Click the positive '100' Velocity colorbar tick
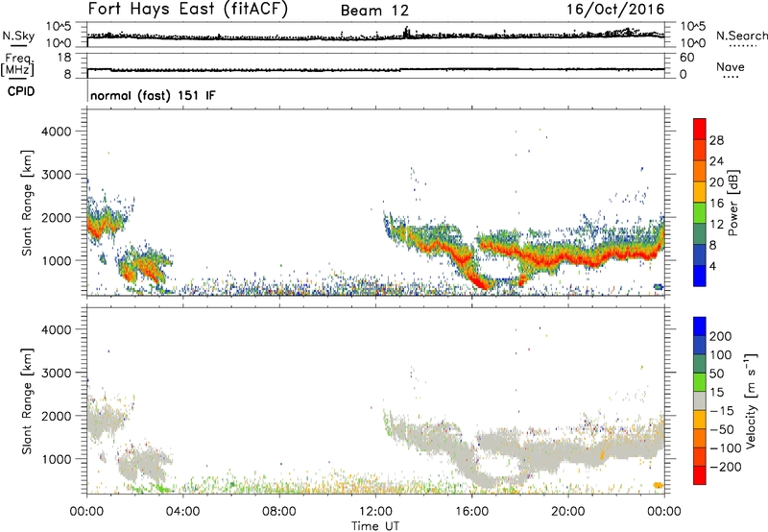The width and height of the screenshot is (768, 532). click(721, 355)
